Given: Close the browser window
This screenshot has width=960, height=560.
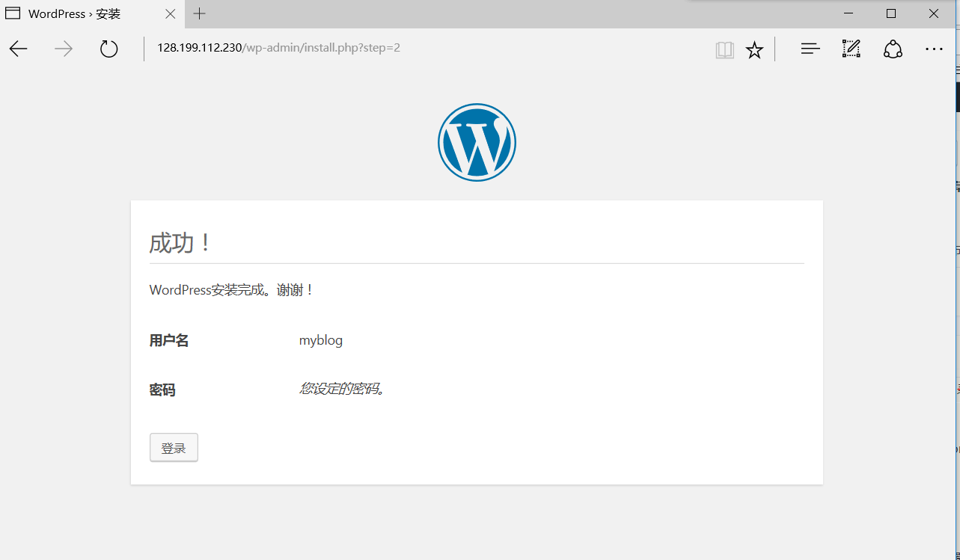Looking at the screenshot, I should pos(934,13).
